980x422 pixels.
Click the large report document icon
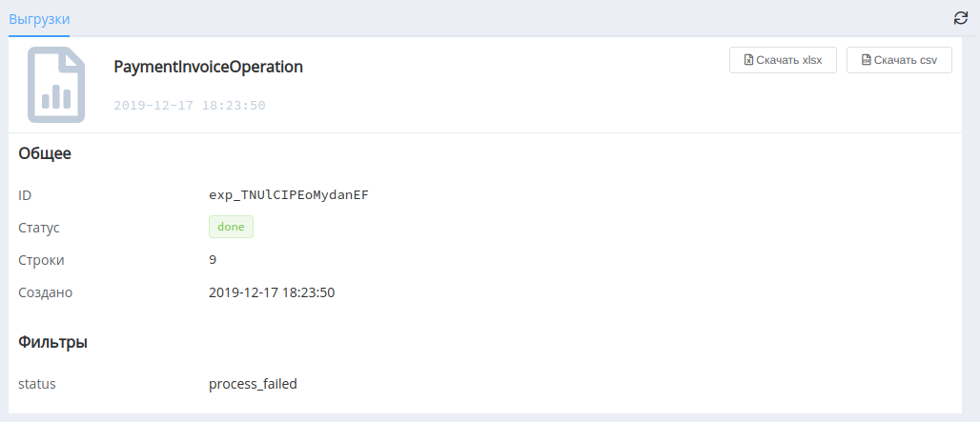(56, 84)
